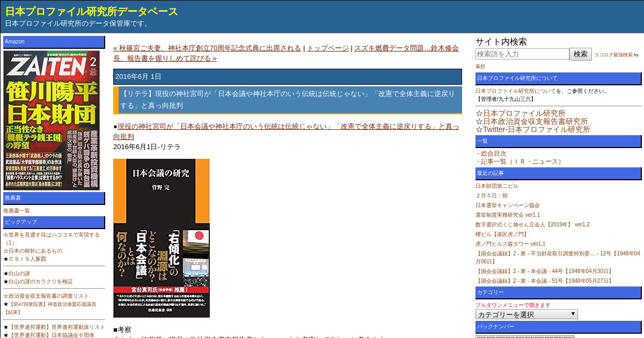Click the バックナンバー section header

click(558, 327)
